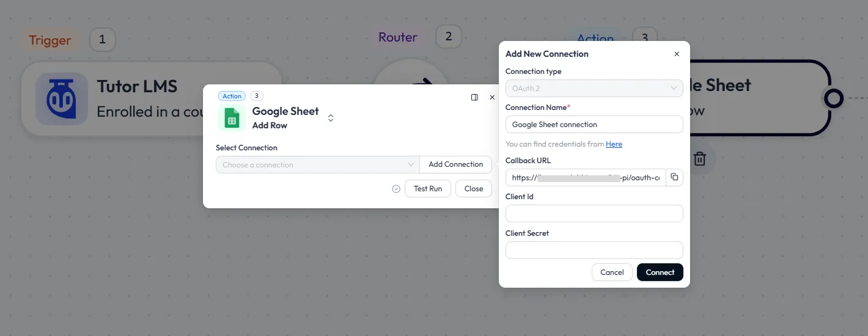
Task: Open the Connection type OAuth 2 dropdown
Action: pyautogui.click(x=594, y=89)
